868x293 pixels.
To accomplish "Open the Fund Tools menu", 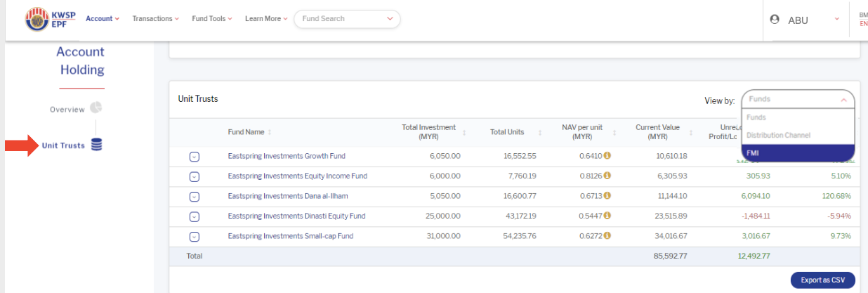I will (212, 19).
